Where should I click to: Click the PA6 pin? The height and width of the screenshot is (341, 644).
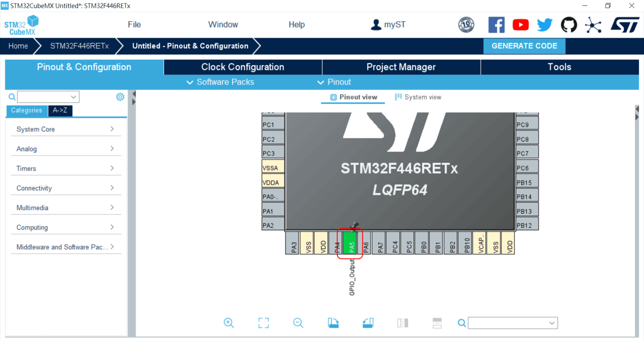pyautogui.click(x=364, y=243)
